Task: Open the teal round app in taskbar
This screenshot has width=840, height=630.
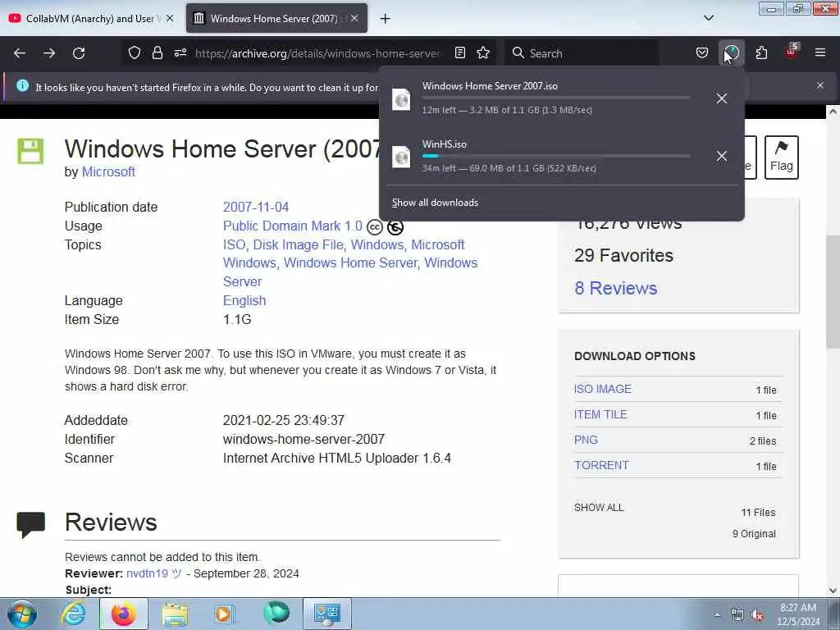Action: pyautogui.click(x=276, y=613)
